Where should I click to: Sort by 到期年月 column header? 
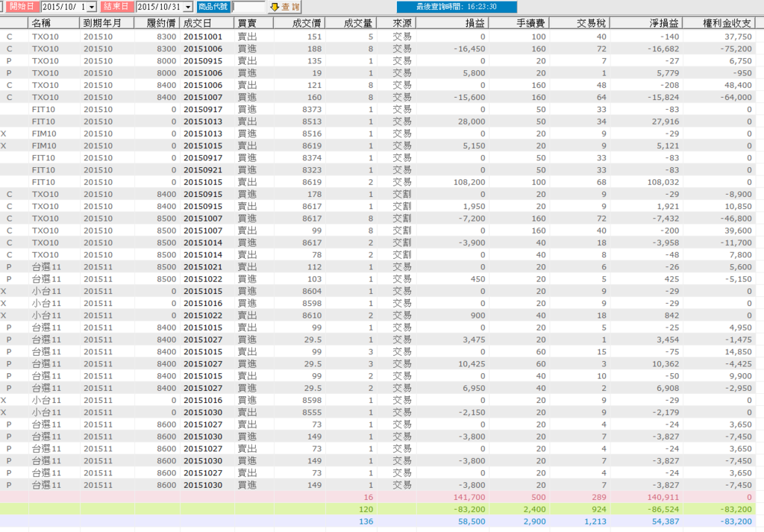pyautogui.click(x=107, y=23)
